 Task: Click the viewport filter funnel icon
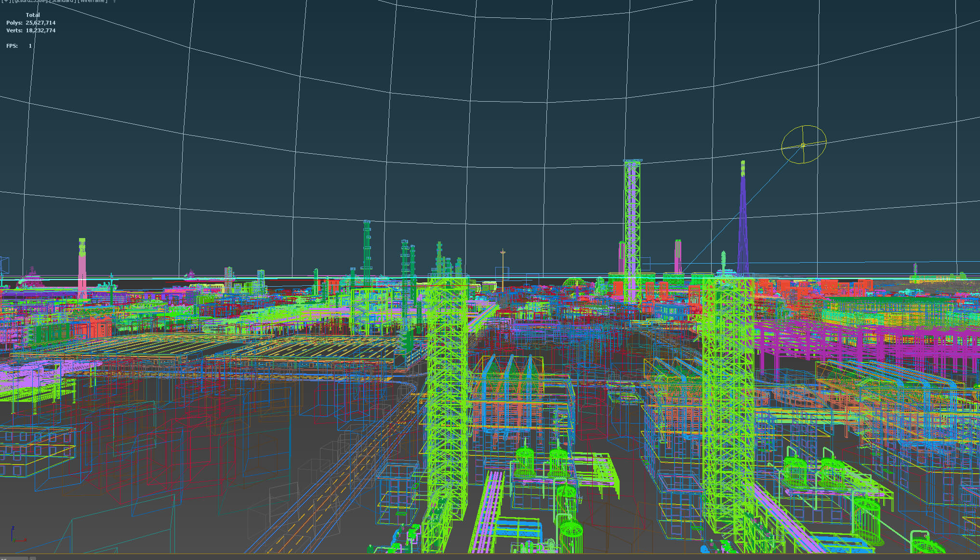[x=115, y=1]
